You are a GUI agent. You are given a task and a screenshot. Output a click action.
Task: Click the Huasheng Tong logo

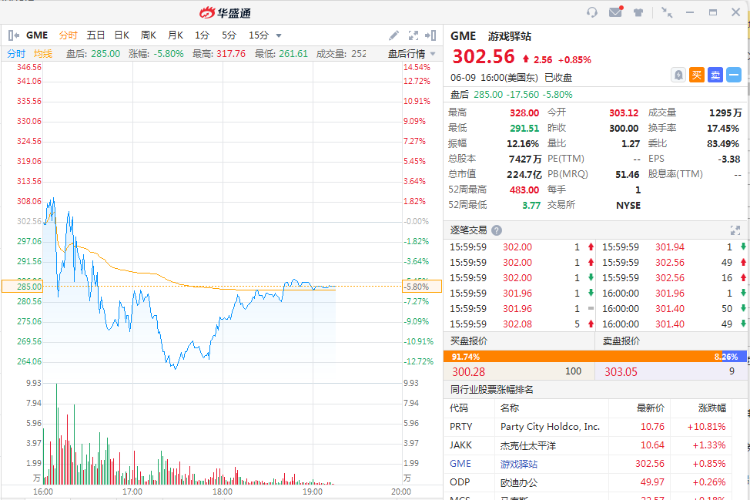(225, 13)
